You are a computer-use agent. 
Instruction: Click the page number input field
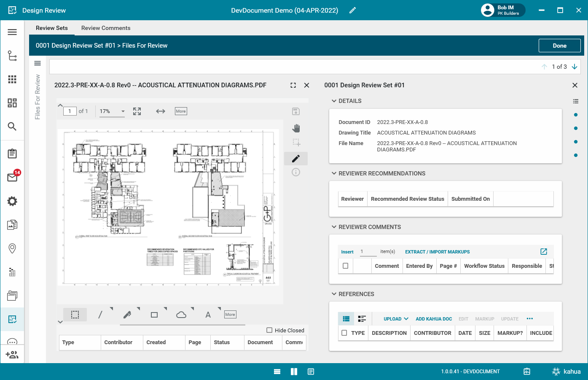[70, 111]
